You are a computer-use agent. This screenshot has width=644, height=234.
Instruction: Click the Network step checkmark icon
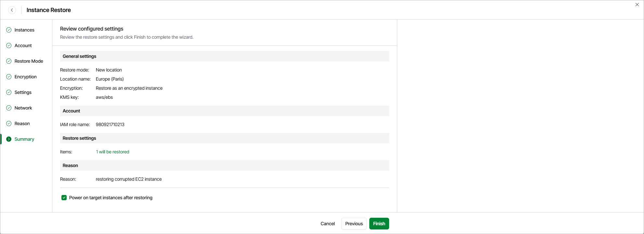point(9,108)
